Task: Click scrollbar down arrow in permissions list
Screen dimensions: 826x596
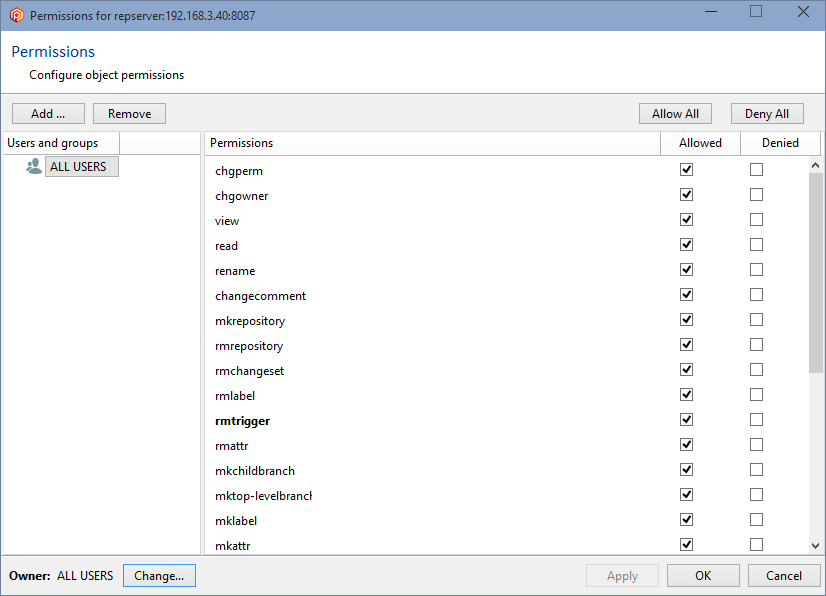Action: coord(815,546)
